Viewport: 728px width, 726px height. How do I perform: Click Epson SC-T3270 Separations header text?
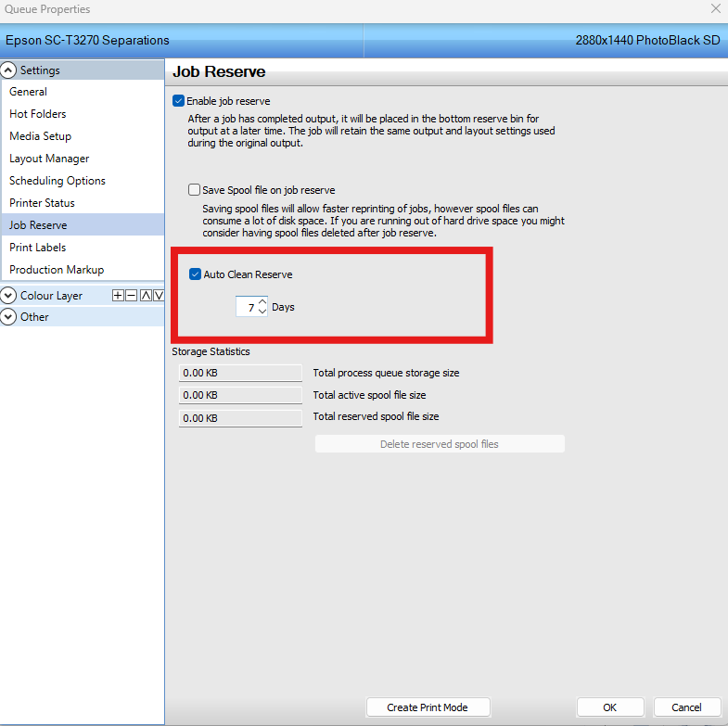[x=87, y=41]
